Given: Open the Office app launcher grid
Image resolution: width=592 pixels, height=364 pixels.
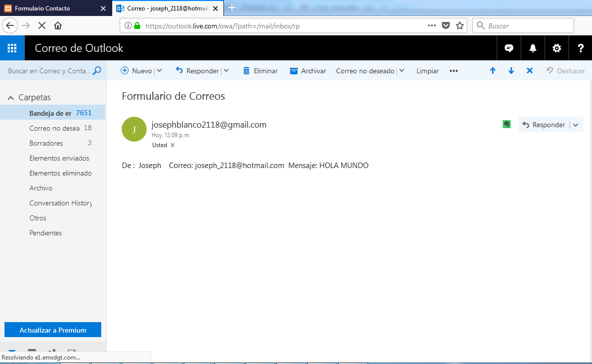Looking at the screenshot, I should tap(12, 48).
